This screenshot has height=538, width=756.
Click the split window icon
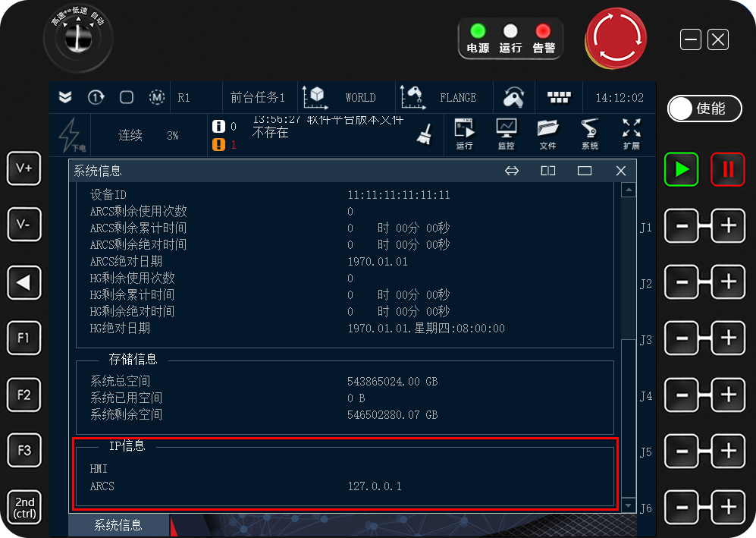[x=547, y=171]
